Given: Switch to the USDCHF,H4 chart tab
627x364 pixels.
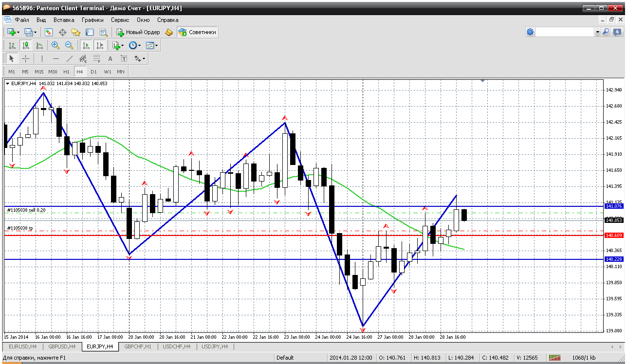Looking at the screenshot, I should (x=176, y=346).
